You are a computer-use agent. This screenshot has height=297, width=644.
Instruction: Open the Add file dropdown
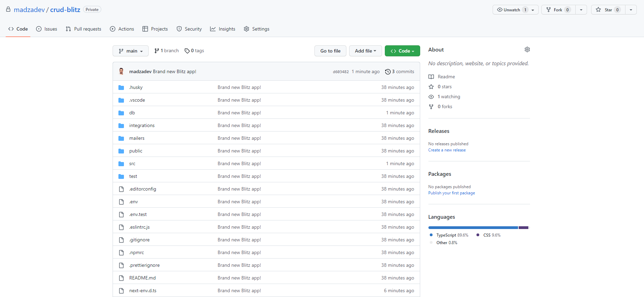(365, 51)
